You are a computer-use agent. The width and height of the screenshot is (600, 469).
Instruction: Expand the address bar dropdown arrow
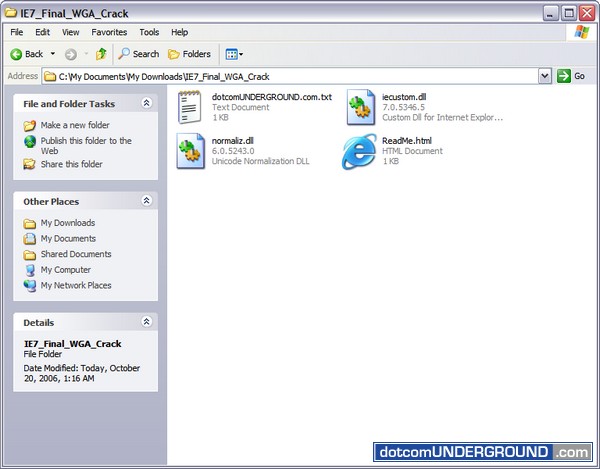[x=545, y=76]
